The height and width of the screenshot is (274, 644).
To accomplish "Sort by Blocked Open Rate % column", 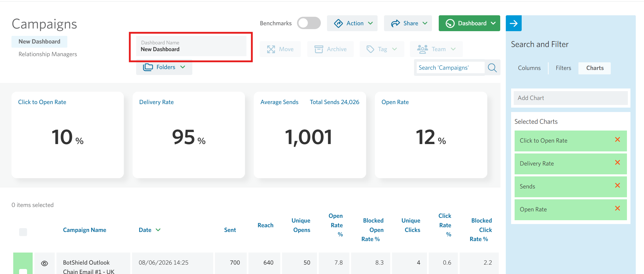I will [372, 230].
